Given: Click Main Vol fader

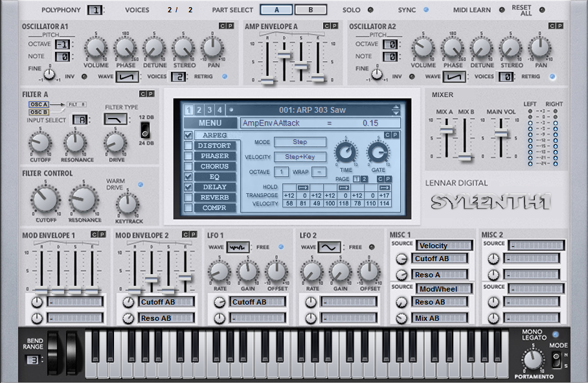Looking at the screenshot, I should click(501, 133).
